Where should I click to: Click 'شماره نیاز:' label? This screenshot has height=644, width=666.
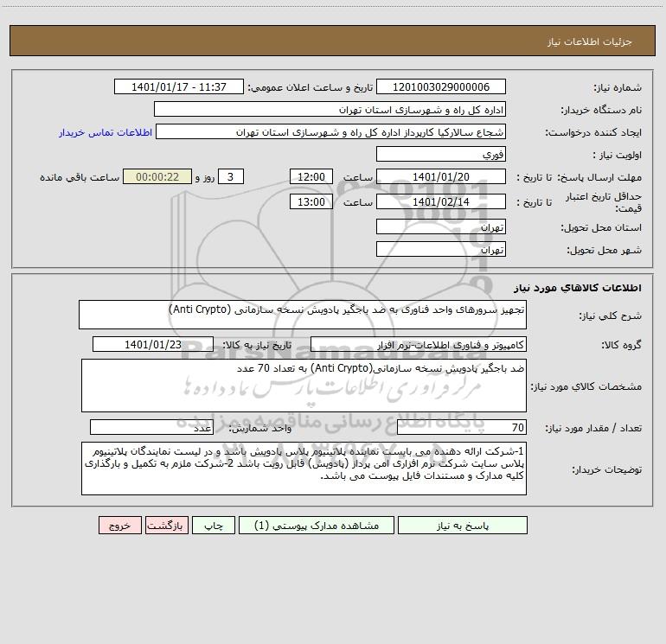point(618,87)
